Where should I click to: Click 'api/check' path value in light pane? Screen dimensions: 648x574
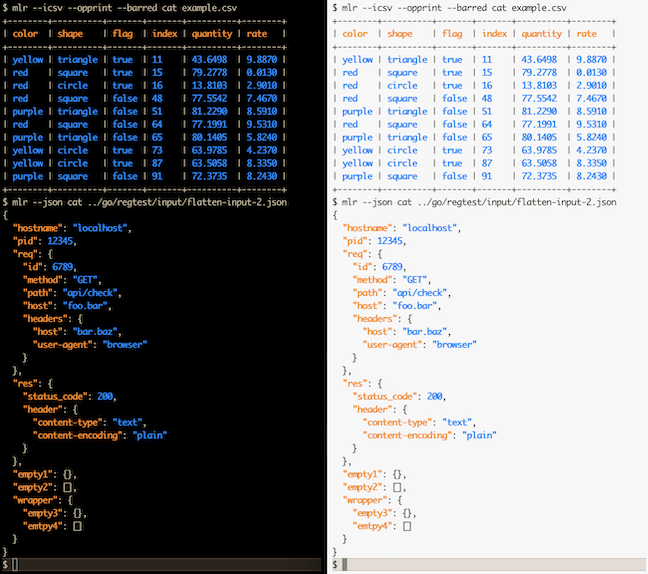(x=419, y=293)
